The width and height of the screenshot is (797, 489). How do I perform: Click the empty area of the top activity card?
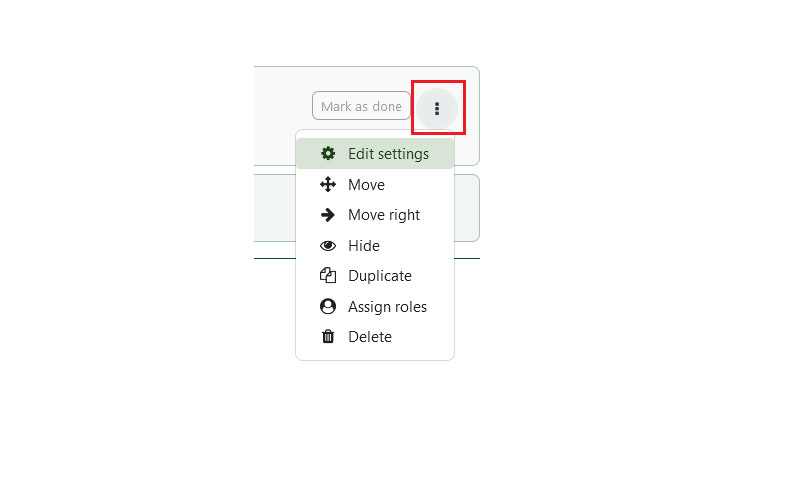(x=280, y=116)
